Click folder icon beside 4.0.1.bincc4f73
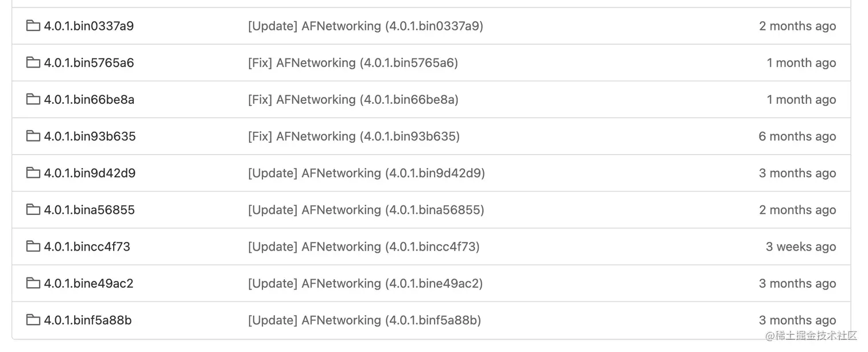 point(33,246)
